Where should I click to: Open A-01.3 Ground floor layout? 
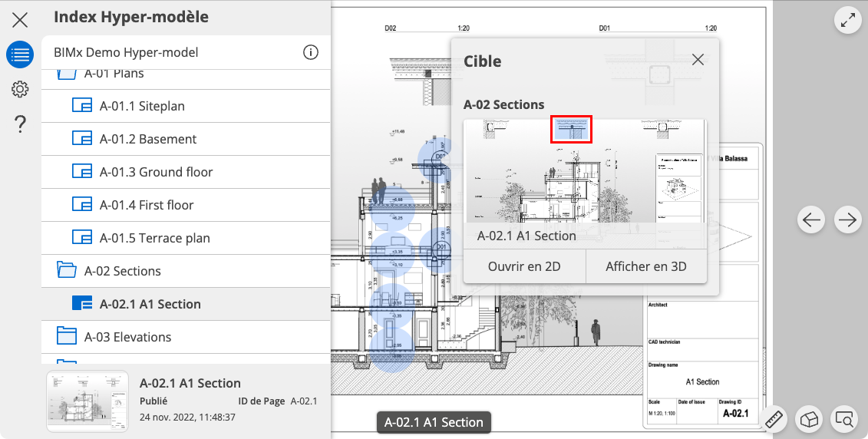tap(186, 172)
